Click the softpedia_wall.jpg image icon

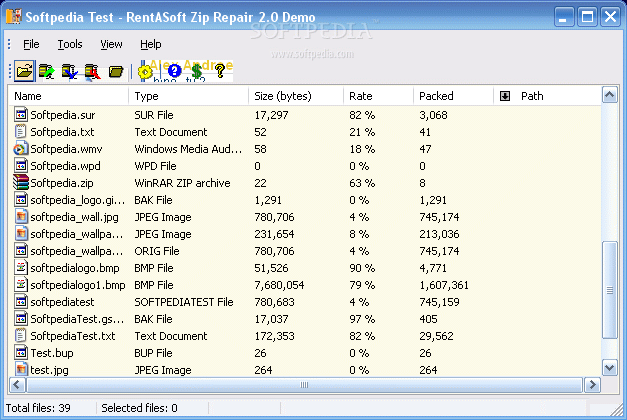pyautogui.click(x=21, y=216)
